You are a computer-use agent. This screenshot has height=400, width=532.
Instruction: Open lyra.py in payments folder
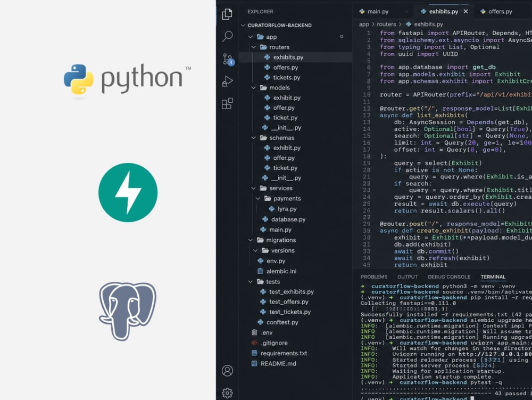(287, 209)
